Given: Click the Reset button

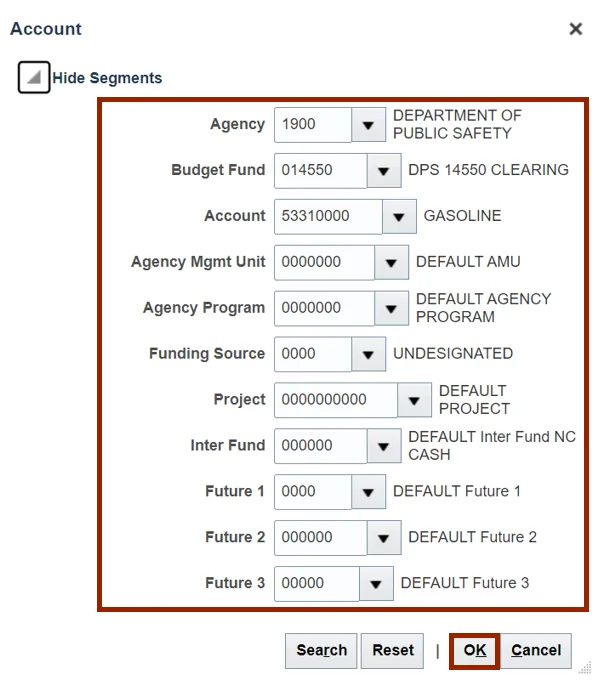Looking at the screenshot, I should click(x=393, y=650).
